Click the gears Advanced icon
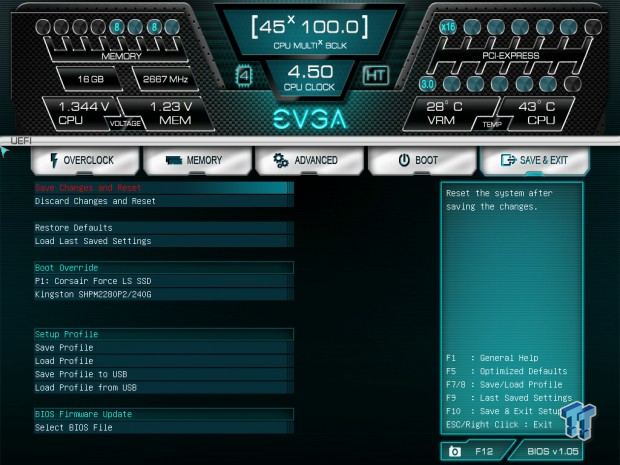The width and height of the screenshot is (620, 465). click(281, 161)
